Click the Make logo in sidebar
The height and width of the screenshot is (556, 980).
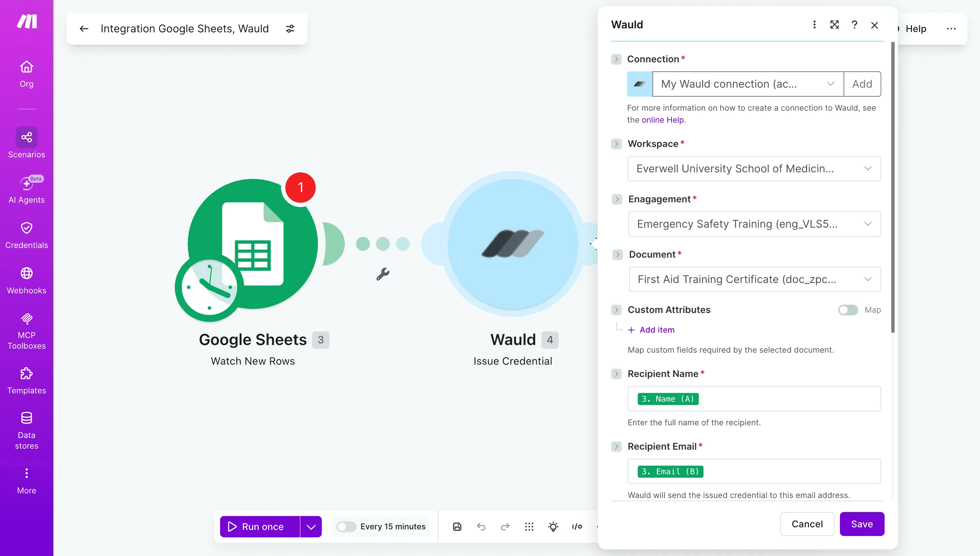click(x=27, y=21)
